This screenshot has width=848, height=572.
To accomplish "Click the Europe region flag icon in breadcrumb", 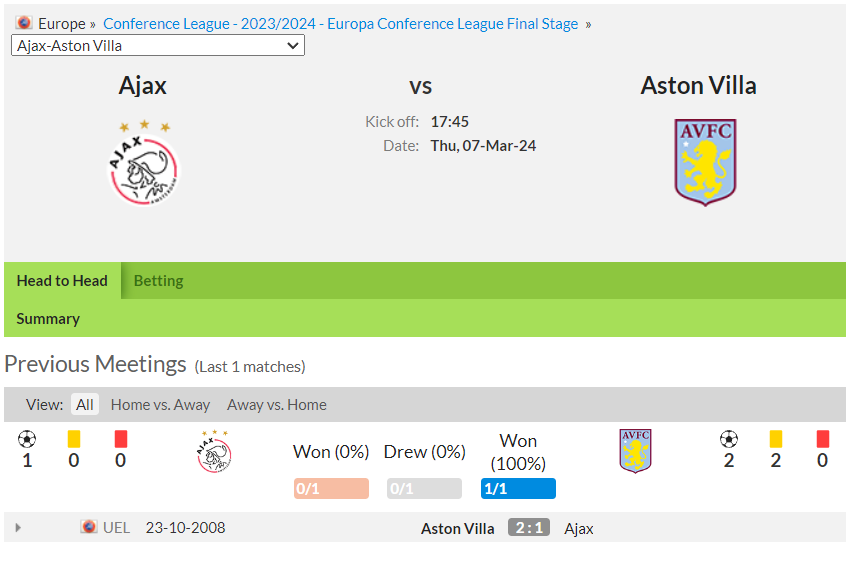I will pyautogui.click(x=24, y=23).
